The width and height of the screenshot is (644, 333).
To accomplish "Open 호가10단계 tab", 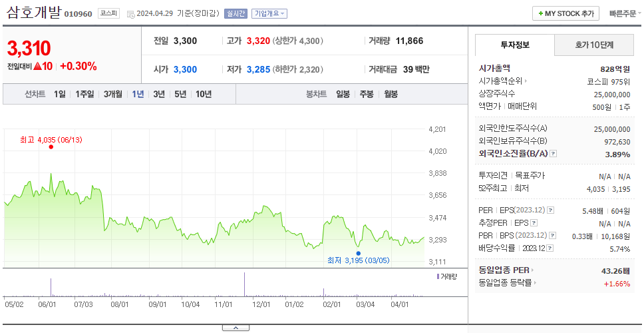I will coord(594,45).
